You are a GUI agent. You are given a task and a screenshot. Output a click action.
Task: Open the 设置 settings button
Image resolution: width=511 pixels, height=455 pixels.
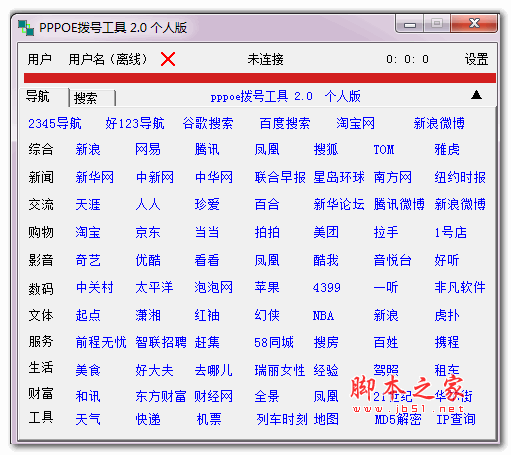[476, 59]
